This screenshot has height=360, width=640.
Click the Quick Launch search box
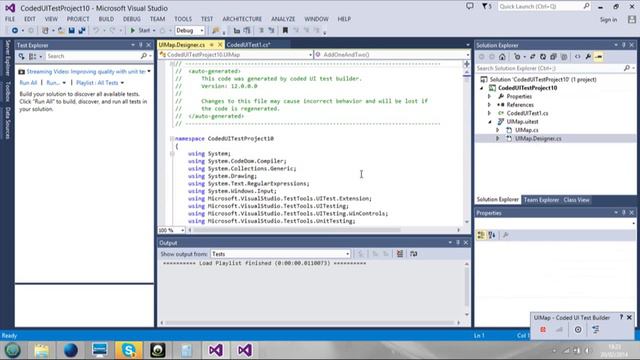point(544,7)
